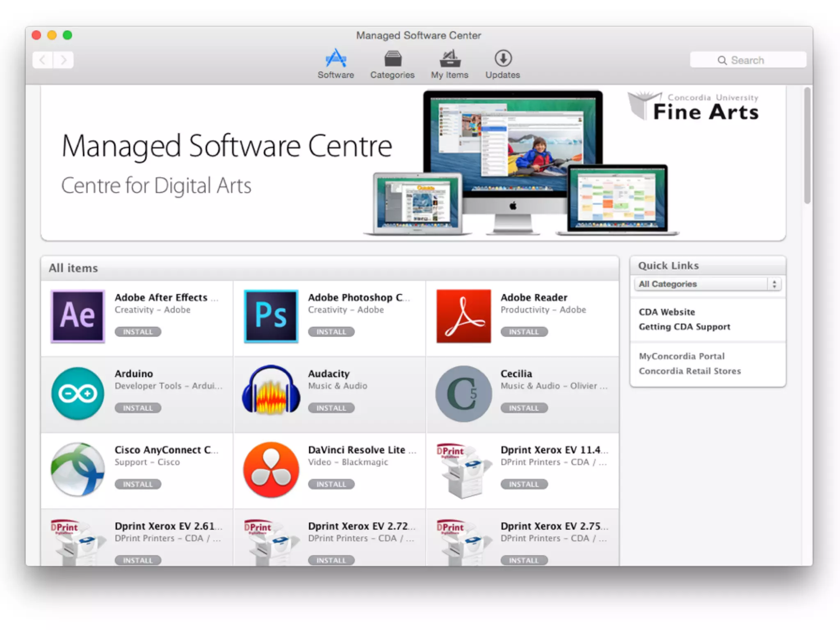Follow the Getting CDA Support link
Screen dimensions: 840x630
(684, 327)
